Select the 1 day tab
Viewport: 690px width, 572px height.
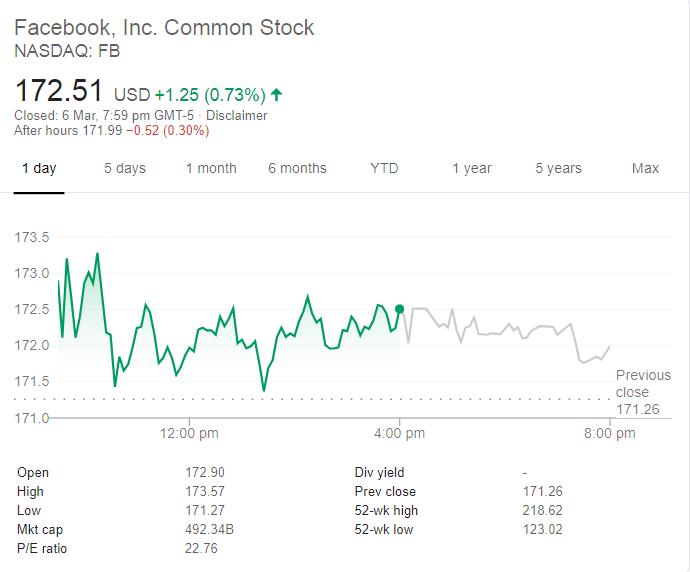point(39,168)
